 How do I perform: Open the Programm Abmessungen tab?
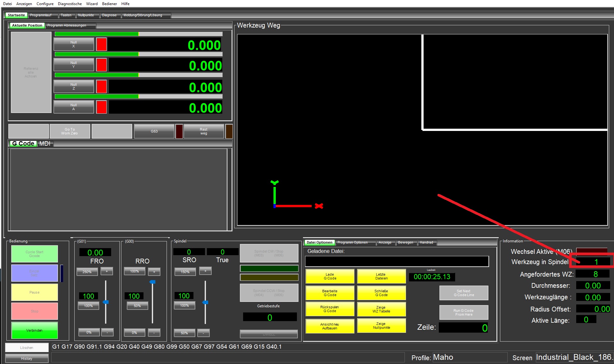tap(67, 25)
